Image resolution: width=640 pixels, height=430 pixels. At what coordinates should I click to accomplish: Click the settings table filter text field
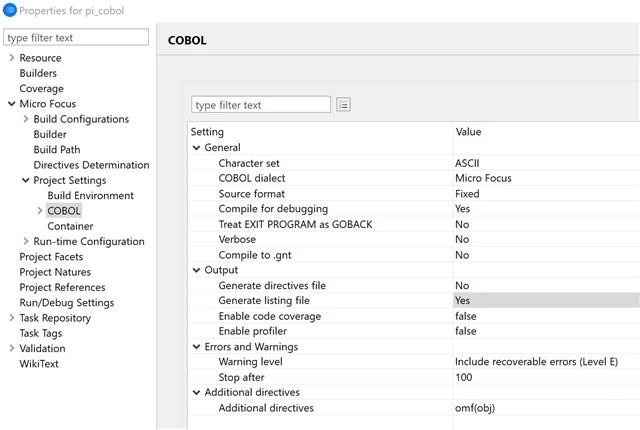[x=261, y=105]
